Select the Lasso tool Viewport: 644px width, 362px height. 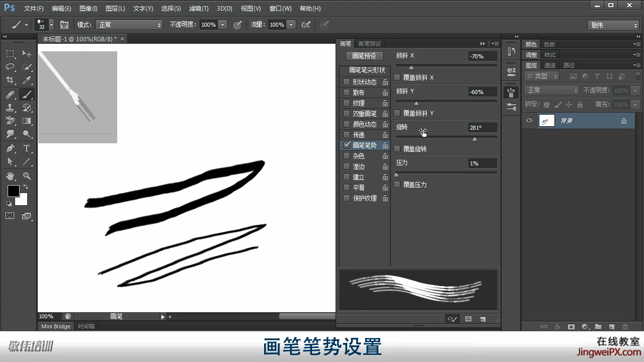(10, 67)
